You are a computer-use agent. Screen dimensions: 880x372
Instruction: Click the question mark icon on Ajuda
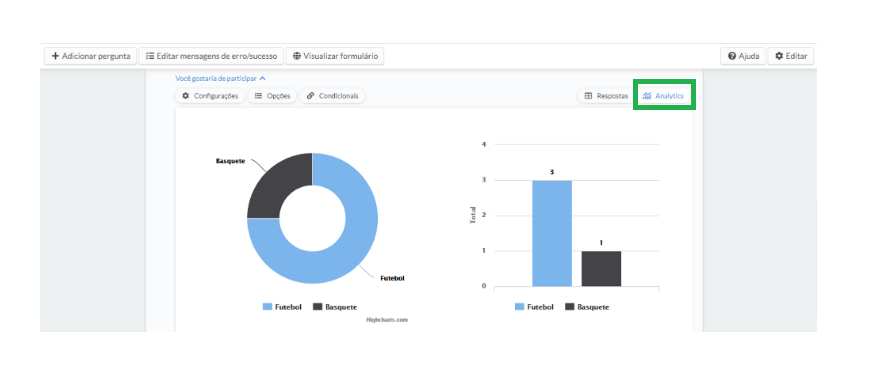click(x=732, y=56)
